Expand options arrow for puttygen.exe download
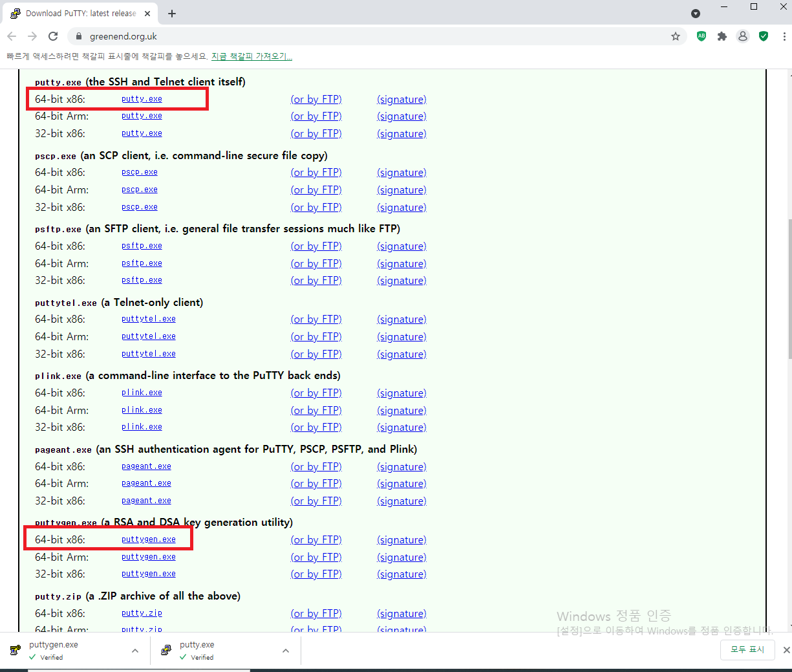This screenshot has height=672, width=792. [x=135, y=651]
